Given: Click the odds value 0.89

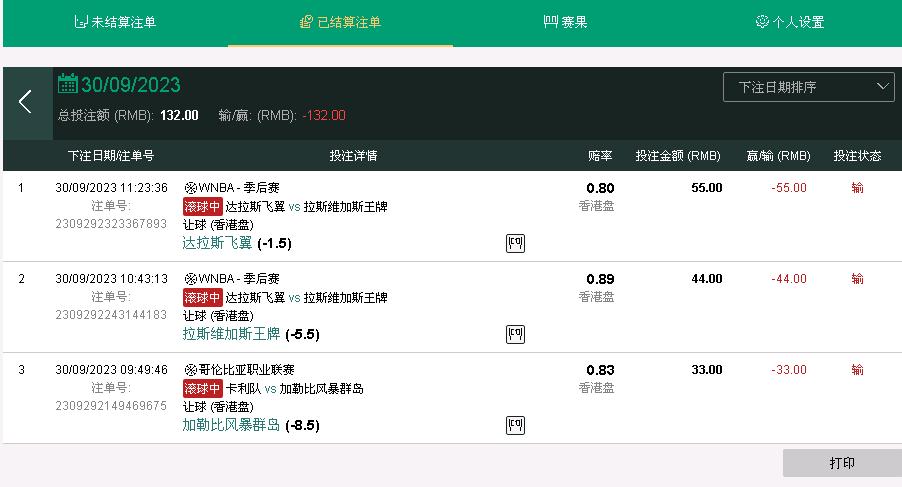Looking at the screenshot, I should pos(601,279).
